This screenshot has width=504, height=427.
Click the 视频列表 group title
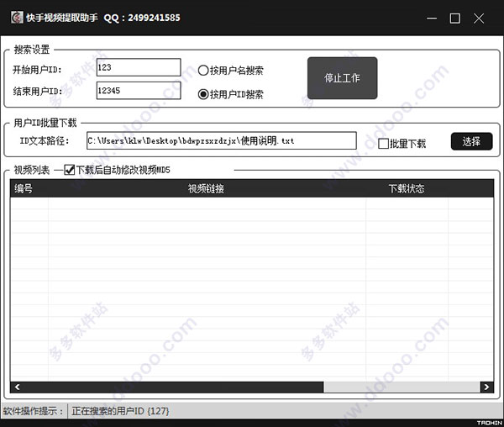(x=32, y=170)
